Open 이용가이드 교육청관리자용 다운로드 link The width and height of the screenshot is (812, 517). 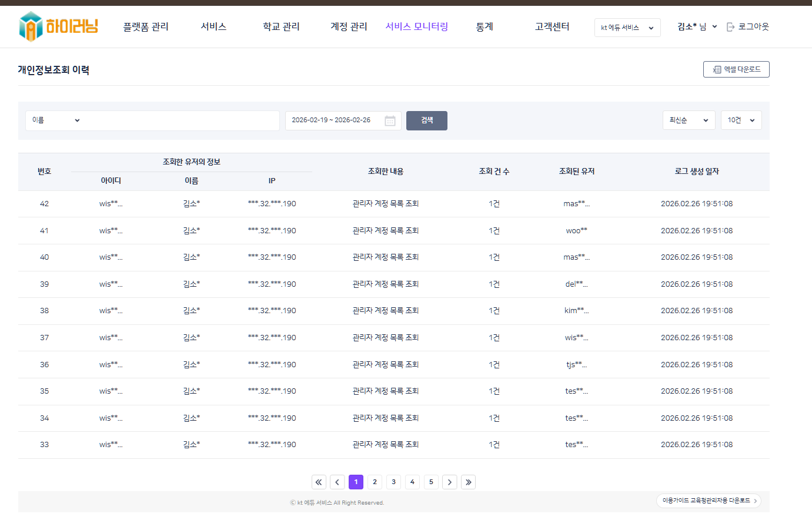[x=709, y=501]
